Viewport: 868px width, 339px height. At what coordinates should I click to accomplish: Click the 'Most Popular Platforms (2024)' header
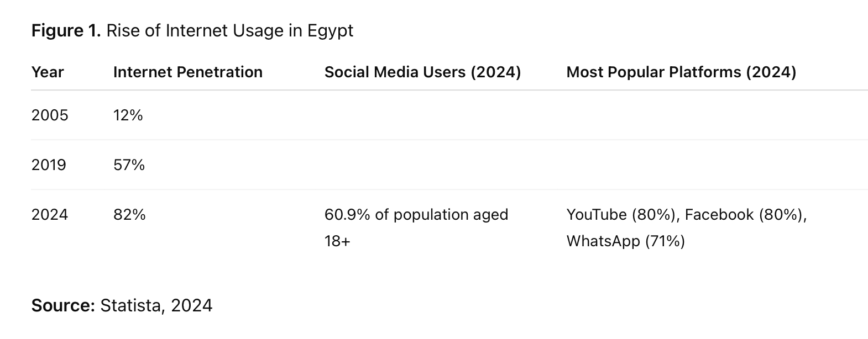(x=681, y=72)
